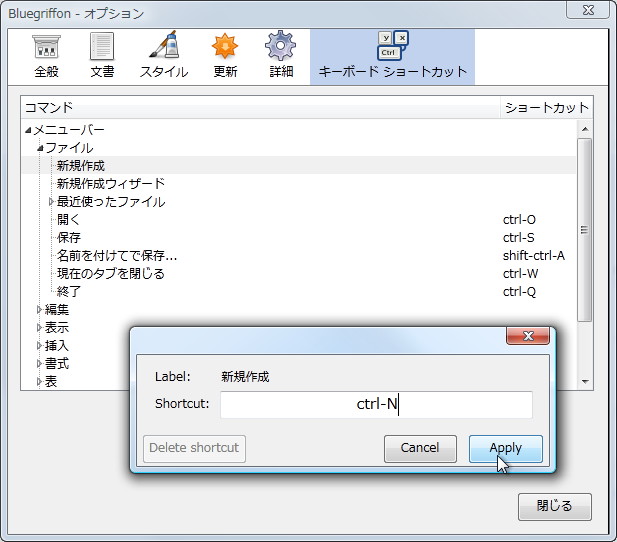Collapse the ファイル tree node
Screen dimensions: 617x542
tap(40, 148)
